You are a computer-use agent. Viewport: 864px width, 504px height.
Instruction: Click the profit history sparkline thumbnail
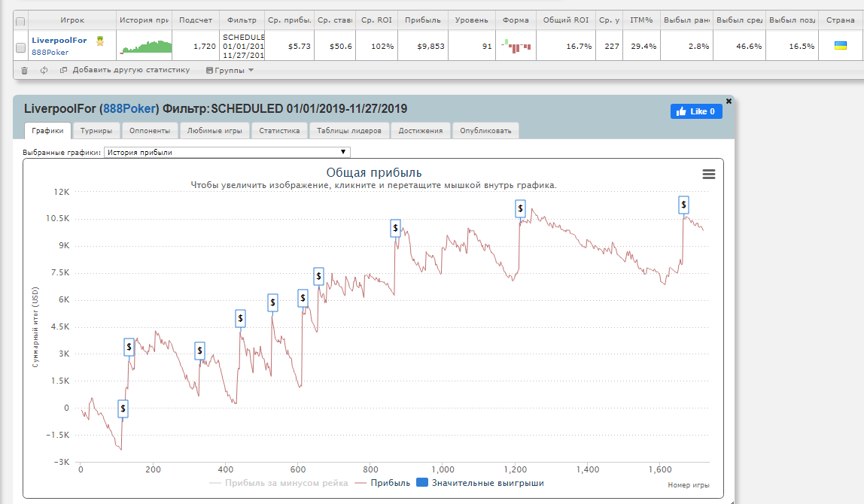[x=145, y=47]
